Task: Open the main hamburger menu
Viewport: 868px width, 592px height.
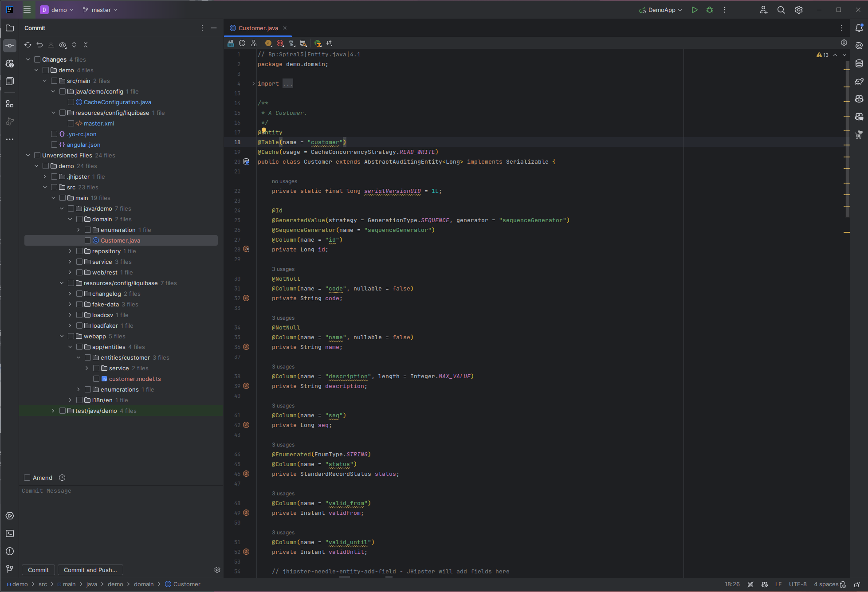Action: coord(27,9)
